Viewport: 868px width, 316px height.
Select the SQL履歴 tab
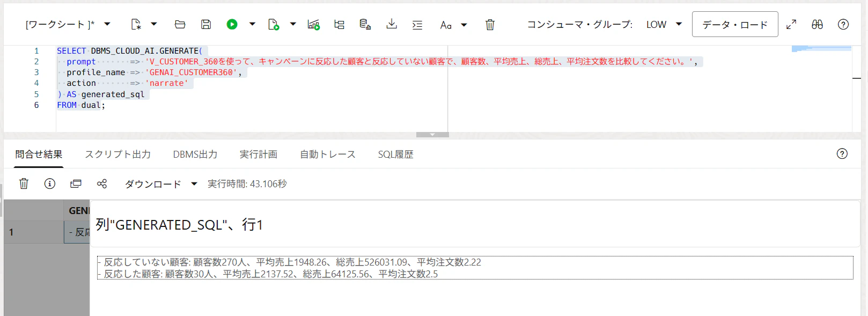tap(396, 155)
